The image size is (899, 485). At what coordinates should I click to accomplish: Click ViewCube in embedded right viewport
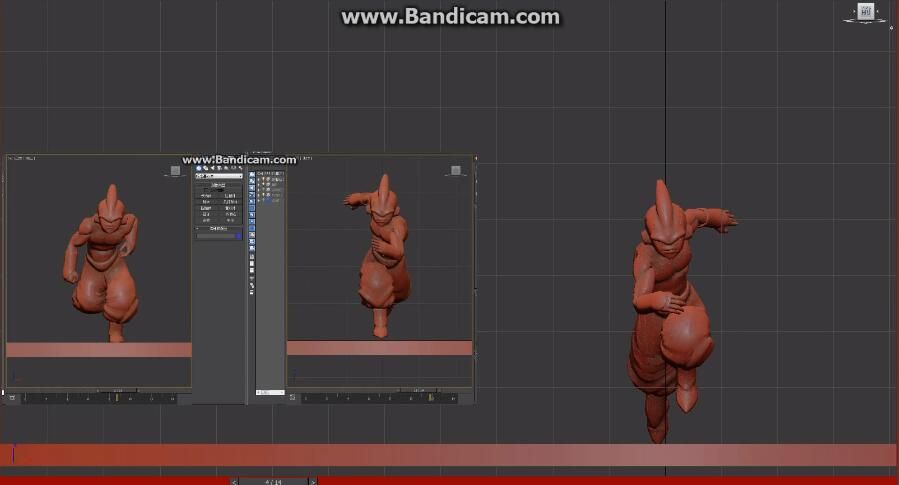(x=456, y=170)
